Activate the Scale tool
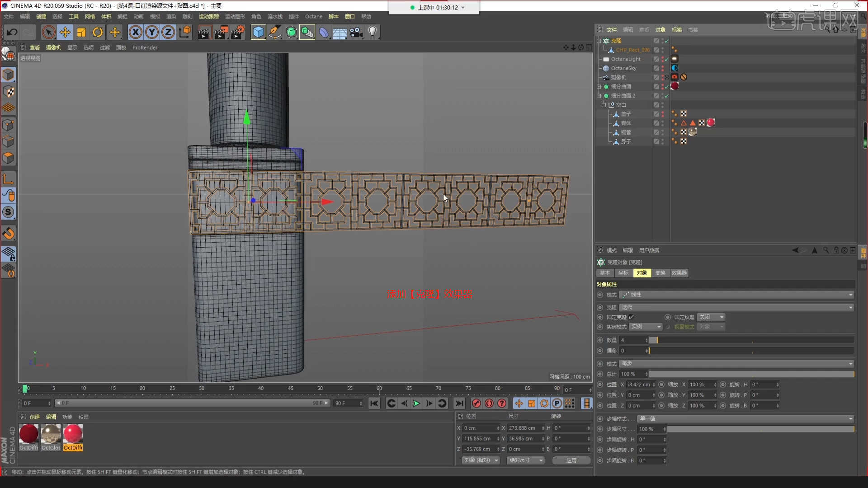868x488 pixels. 81,32
